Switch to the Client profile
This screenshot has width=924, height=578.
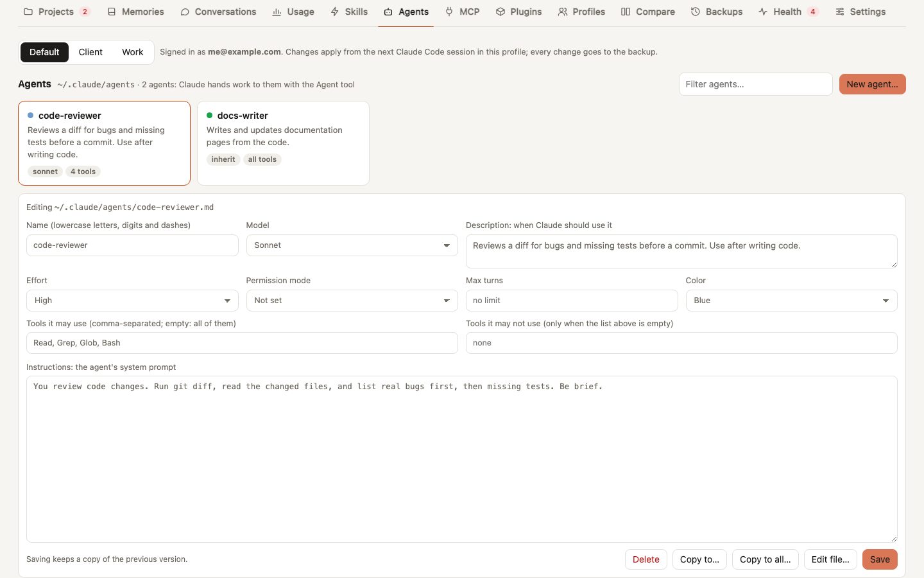90,52
